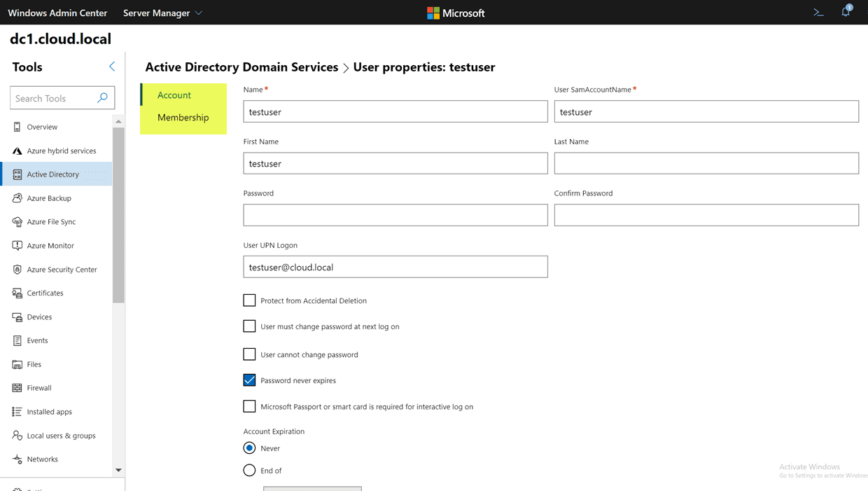Image resolution: width=868 pixels, height=491 pixels.
Task: Open the PowerShell console icon
Action: (818, 13)
